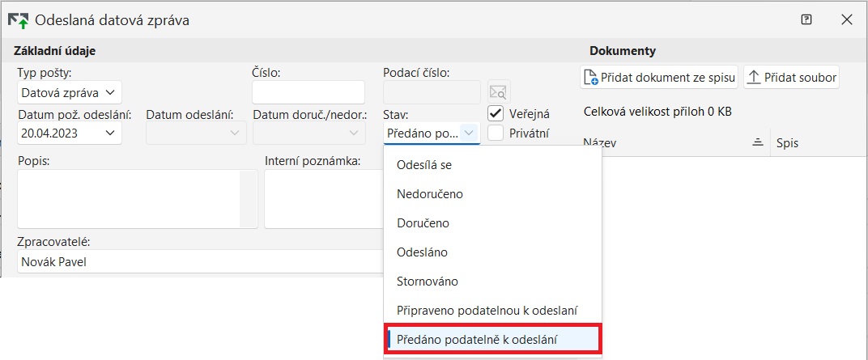868x360 pixels.
Task: Select Předáno podatelně k odeslání option
Action: click(477, 340)
